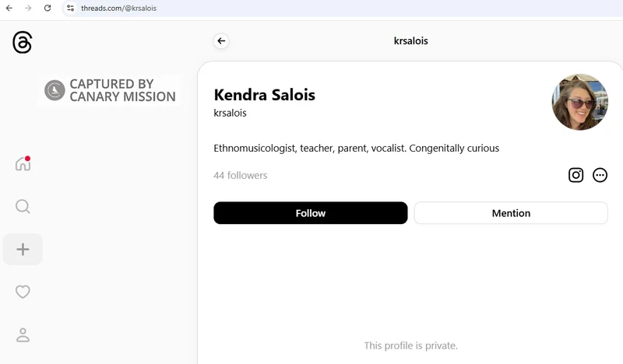Open your Profile person icon in sidebar
623x364 pixels.
23,335
